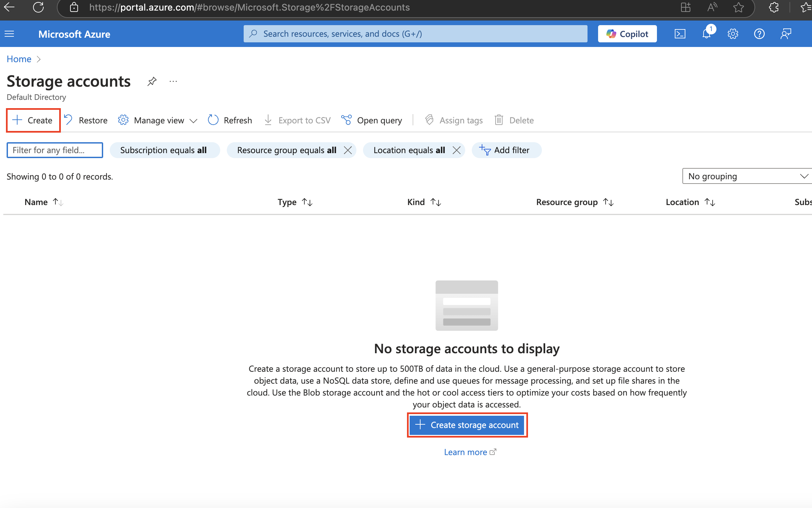The image size is (812, 508).
Task: Open Help and support question icon
Action: pyautogui.click(x=759, y=34)
